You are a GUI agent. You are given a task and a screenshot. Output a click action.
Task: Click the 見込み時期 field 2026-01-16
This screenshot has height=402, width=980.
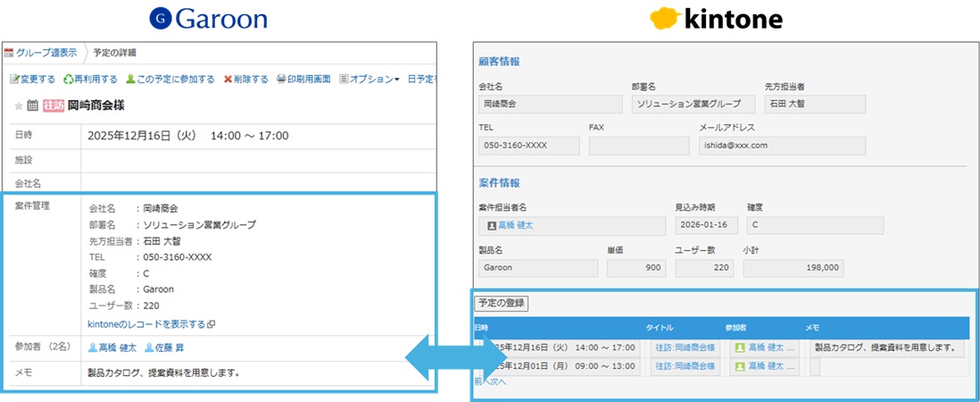click(x=706, y=226)
